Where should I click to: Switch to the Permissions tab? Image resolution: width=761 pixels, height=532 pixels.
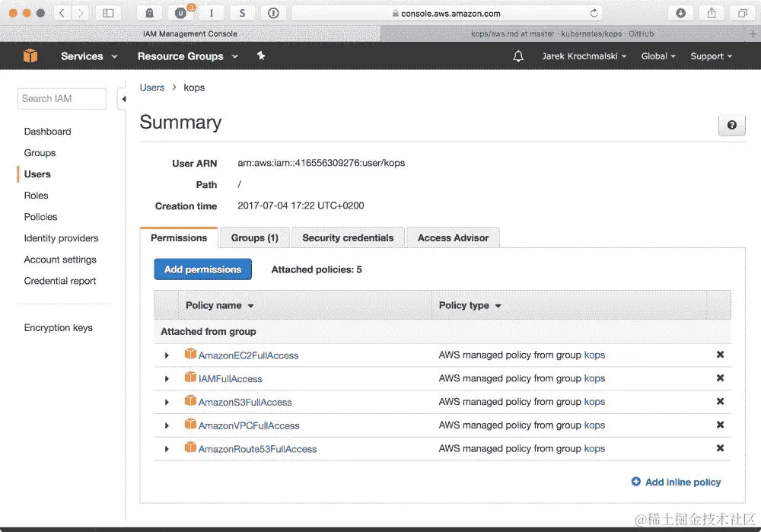(x=179, y=238)
